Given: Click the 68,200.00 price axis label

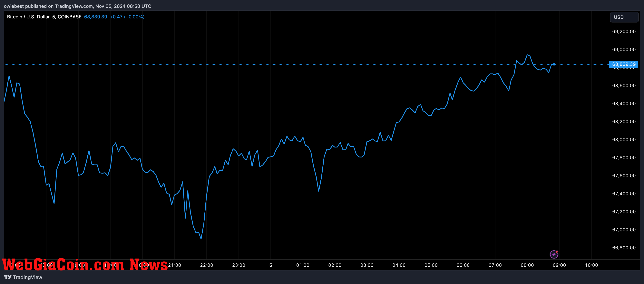Looking at the screenshot, I should pyautogui.click(x=624, y=122).
